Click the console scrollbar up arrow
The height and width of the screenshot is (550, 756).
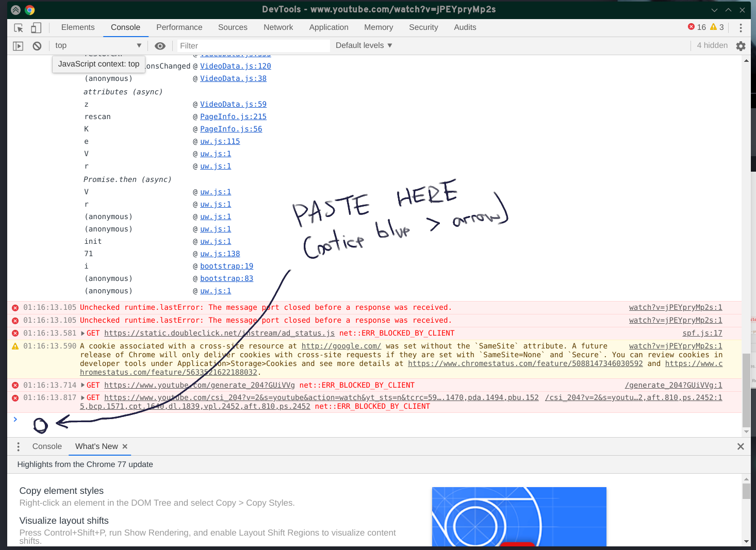tap(746, 60)
